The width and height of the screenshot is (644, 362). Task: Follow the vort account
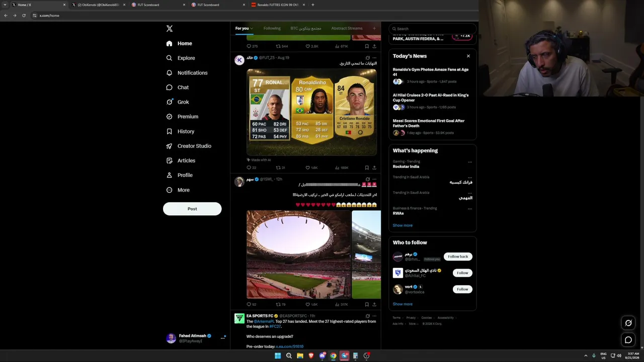[462, 289]
